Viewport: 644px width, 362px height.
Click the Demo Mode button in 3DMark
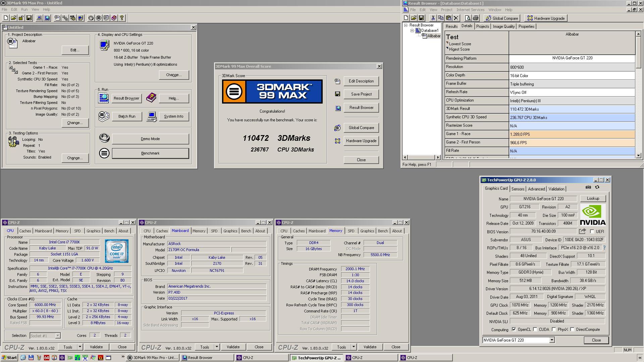tap(150, 139)
